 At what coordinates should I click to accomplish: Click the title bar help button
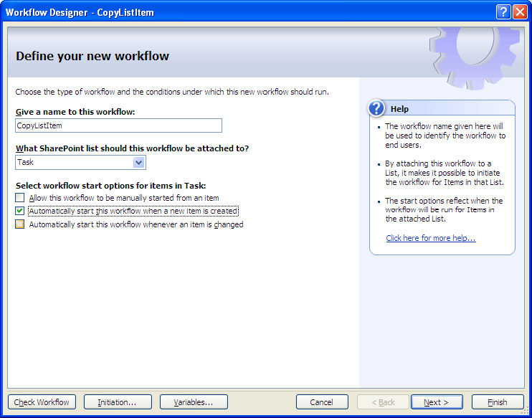pyautogui.click(x=503, y=12)
